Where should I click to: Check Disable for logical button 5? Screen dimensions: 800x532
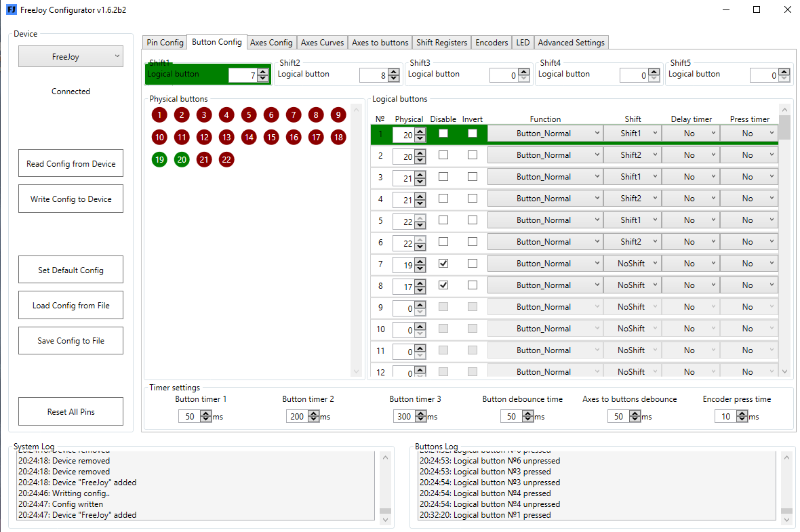point(443,220)
